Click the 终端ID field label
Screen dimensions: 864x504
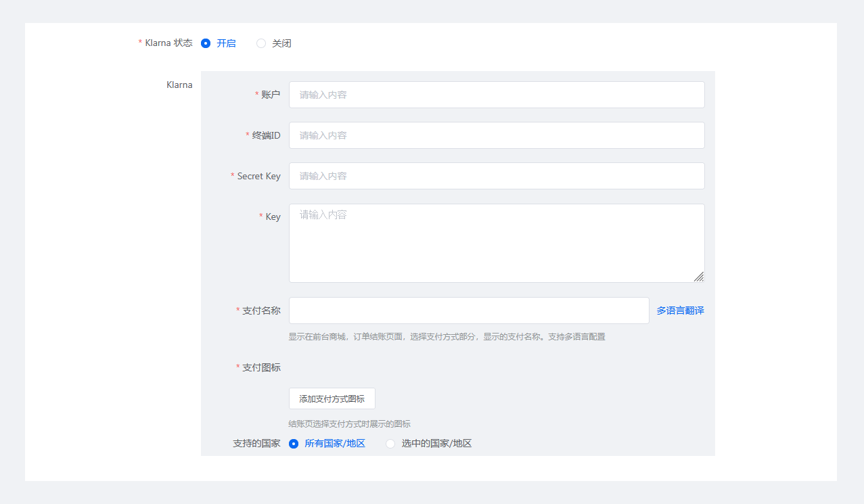point(266,135)
